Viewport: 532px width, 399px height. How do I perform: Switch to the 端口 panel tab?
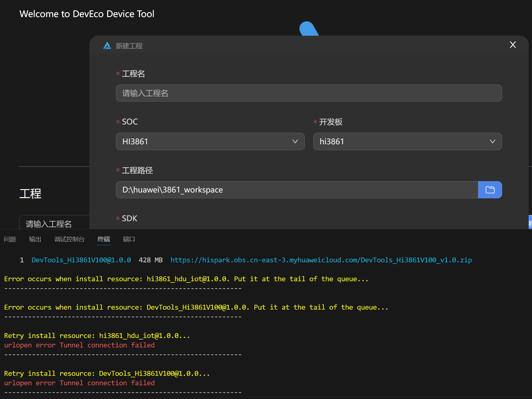[x=129, y=239]
